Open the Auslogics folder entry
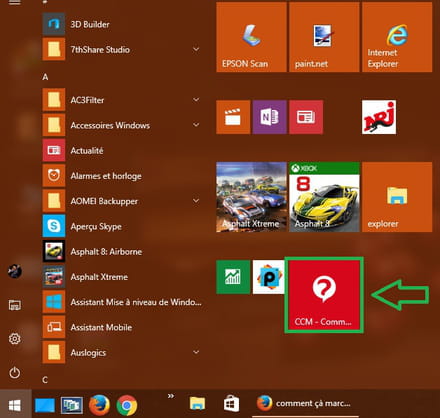This screenshot has height=418, width=440. tap(122, 353)
